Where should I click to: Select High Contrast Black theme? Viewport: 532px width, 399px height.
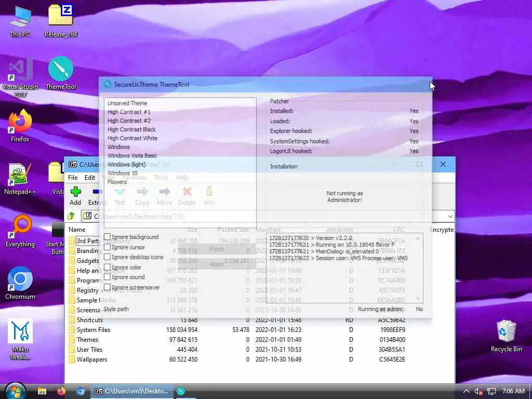tap(131, 129)
